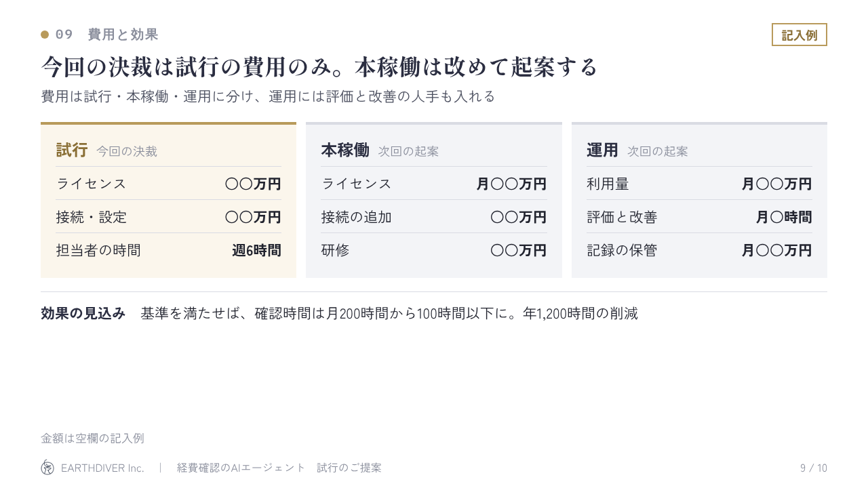Select the 〇〇万円 value for 研修
The image size is (868, 488).
[x=519, y=250]
